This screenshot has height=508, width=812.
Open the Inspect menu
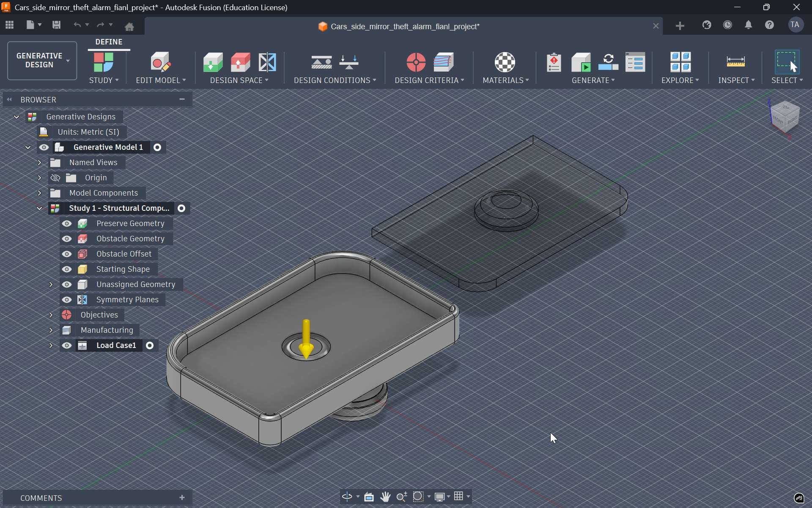pyautogui.click(x=736, y=80)
